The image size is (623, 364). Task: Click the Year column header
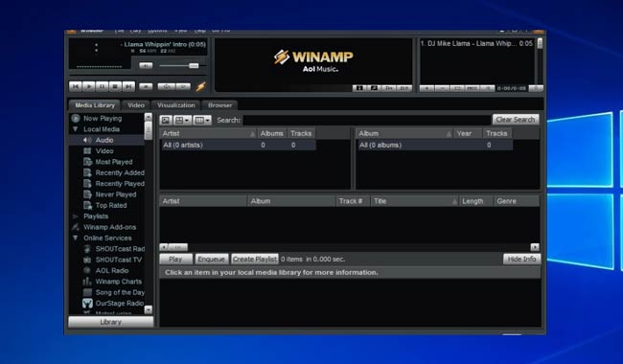(468, 133)
